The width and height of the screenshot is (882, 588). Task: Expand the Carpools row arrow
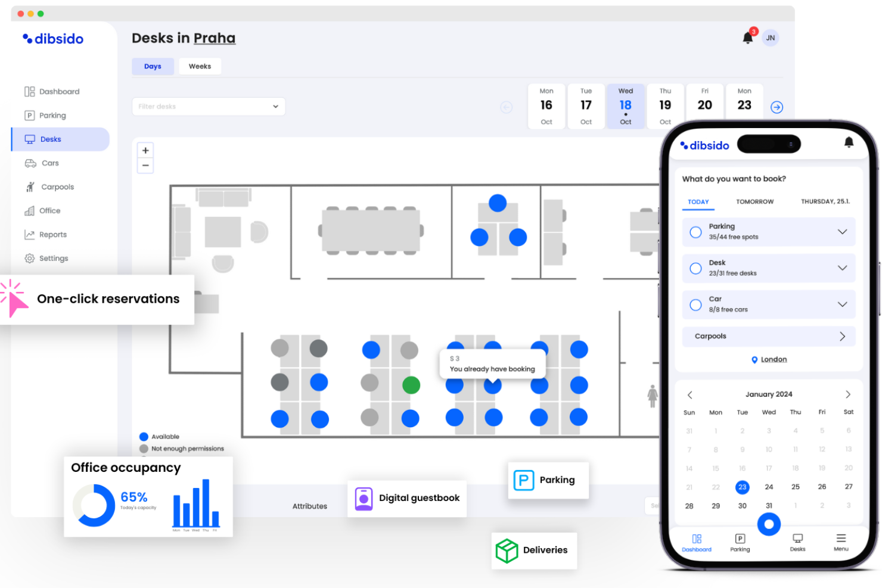(842, 337)
